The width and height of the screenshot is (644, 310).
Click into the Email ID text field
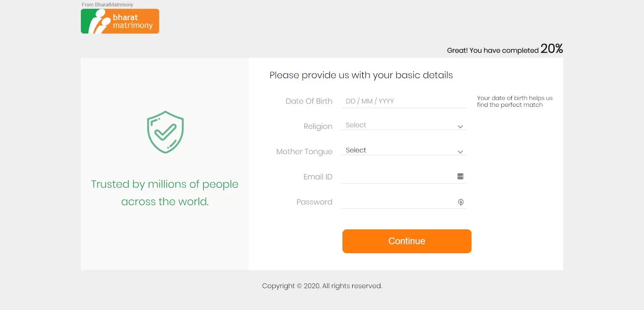[396, 177]
